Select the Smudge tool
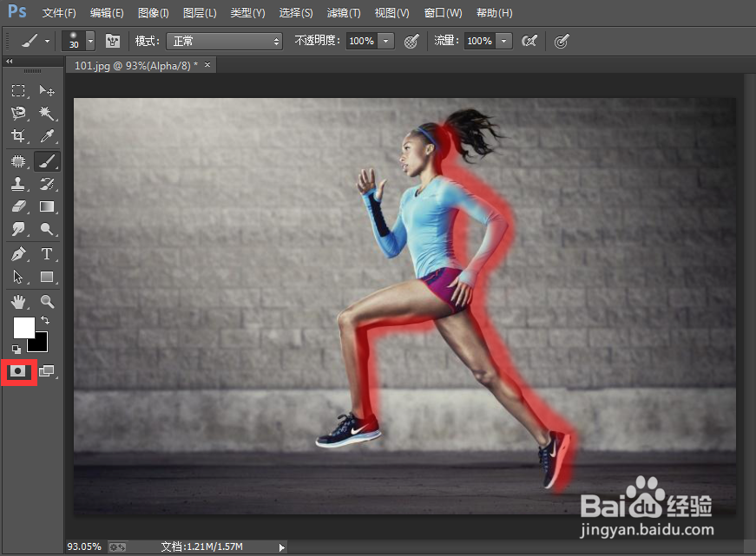Image resolution: width=756 pixels, height=556 pixels. click(x=18, y=229)
